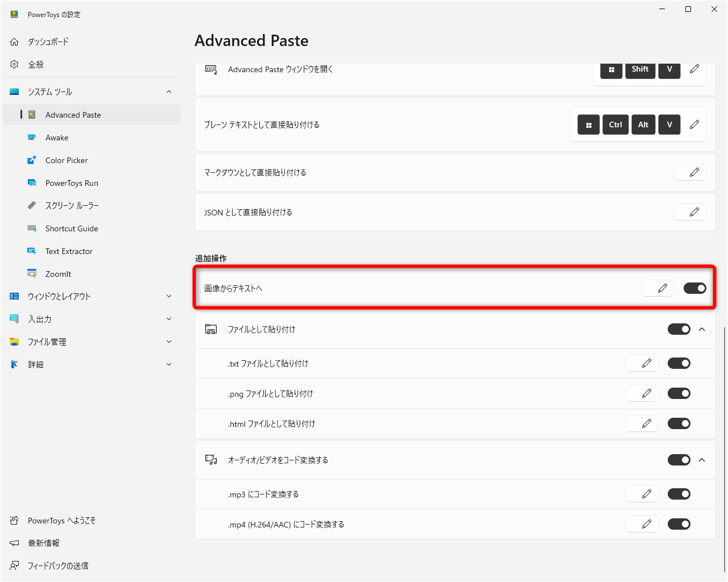
Task: Click フィードバックの送信 at sidebar bottom
Action: tap(58, 566)
